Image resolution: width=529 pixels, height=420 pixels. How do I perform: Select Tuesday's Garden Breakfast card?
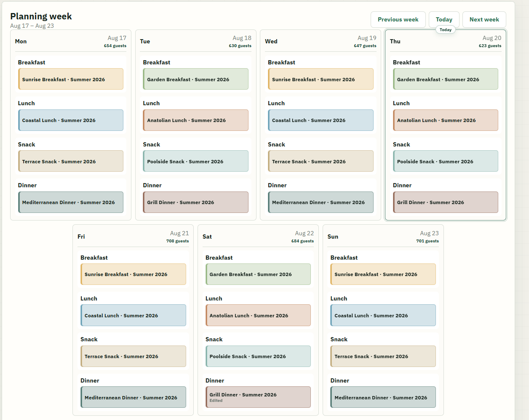pos(195,79)
